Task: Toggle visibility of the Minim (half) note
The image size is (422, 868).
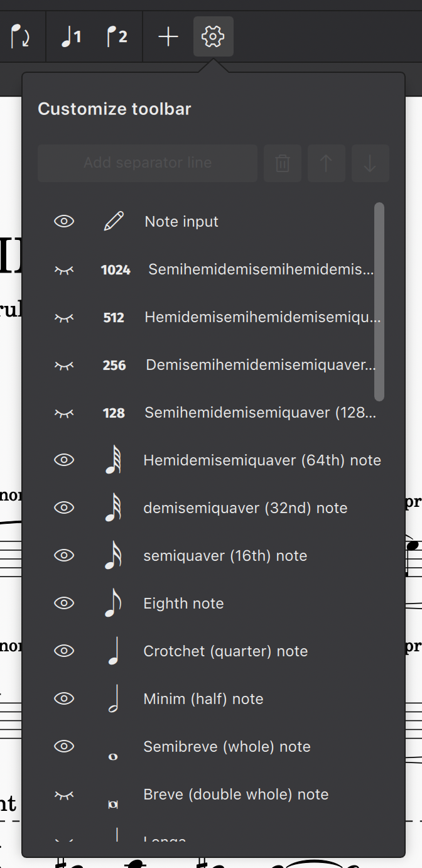Action: (64, 698)
